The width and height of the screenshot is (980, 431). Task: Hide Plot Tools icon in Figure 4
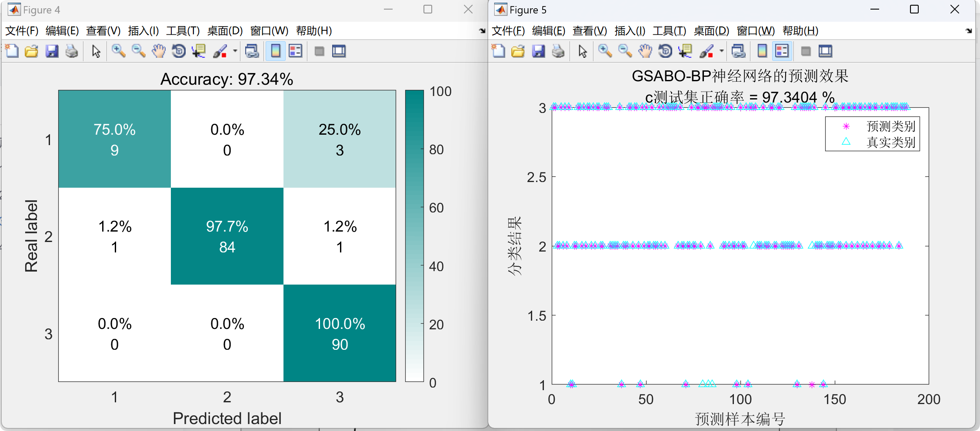pos(320,51)
